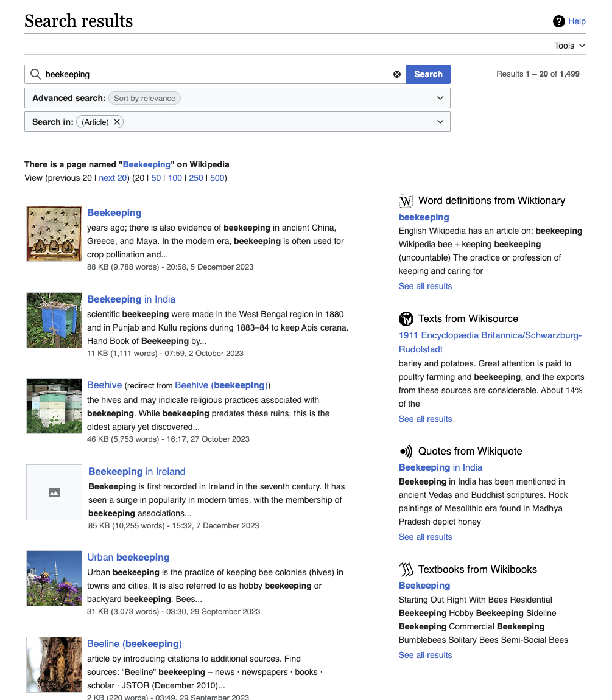Open the Beehive article result
Image resolution: width=612 pixels, height=700 pixels.
coord(104,385)
